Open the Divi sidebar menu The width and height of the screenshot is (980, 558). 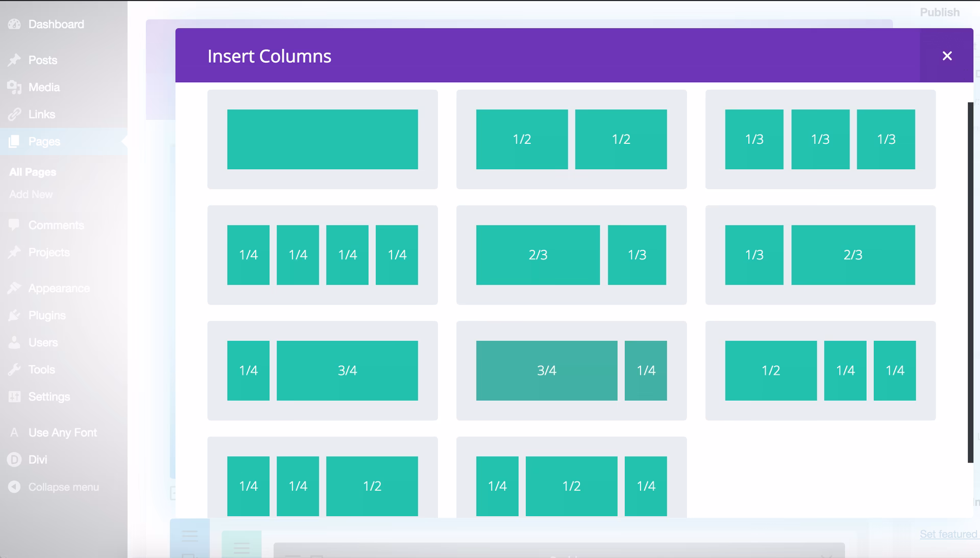pyautogui.click(x=37, y=460)
